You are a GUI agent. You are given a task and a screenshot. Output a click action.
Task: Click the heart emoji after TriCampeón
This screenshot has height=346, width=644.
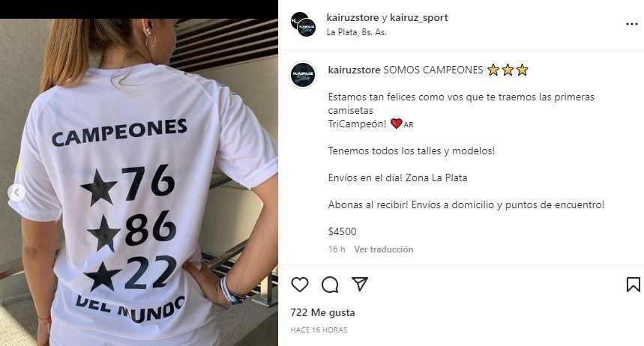pos(397,124)
